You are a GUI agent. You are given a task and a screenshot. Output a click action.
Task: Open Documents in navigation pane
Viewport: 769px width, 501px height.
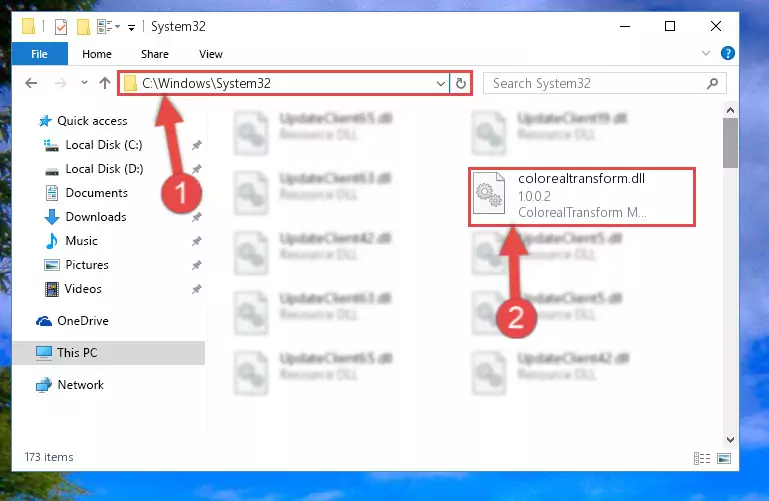pyautogui.click(x=96, y=193)
